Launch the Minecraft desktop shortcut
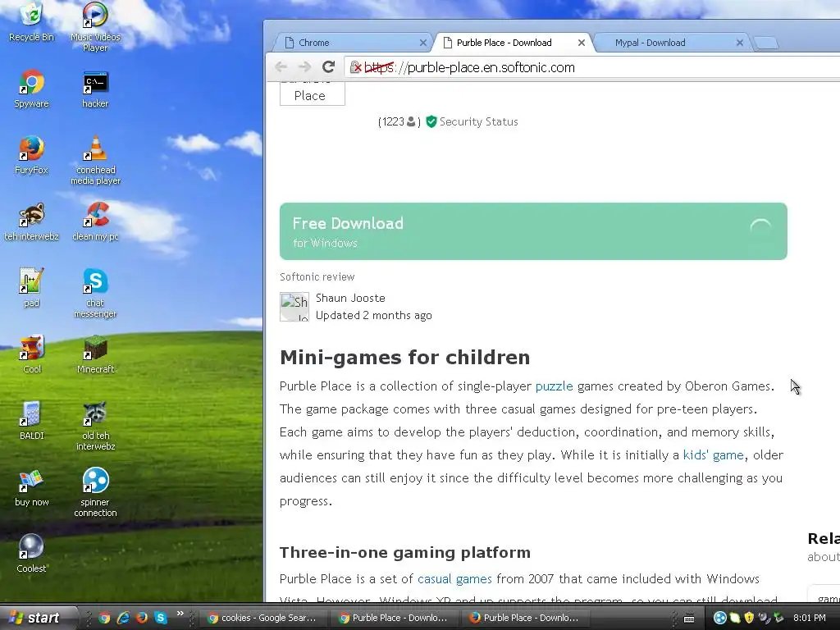The height and width of the screenshot is (630, 840). (x=95, y=354)
